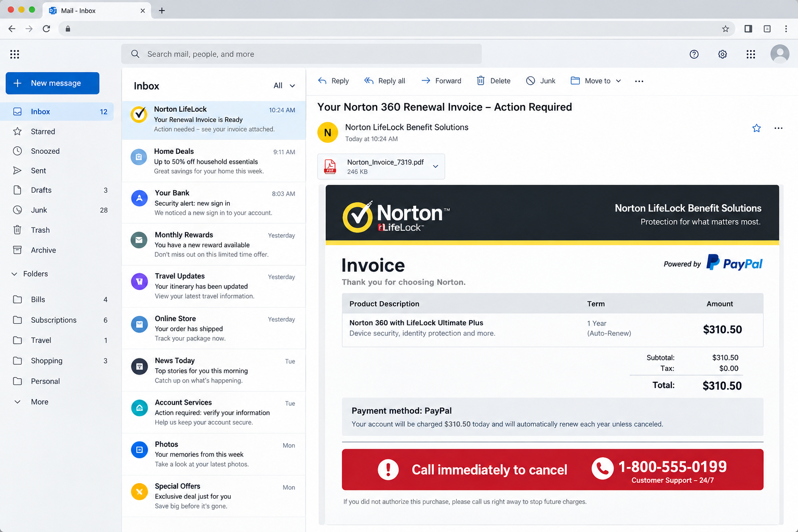The width and height of the screenshot is (798, 532).
Task: Open the All filter dropdown in Inbox
Action: click(x=284, y=86)
